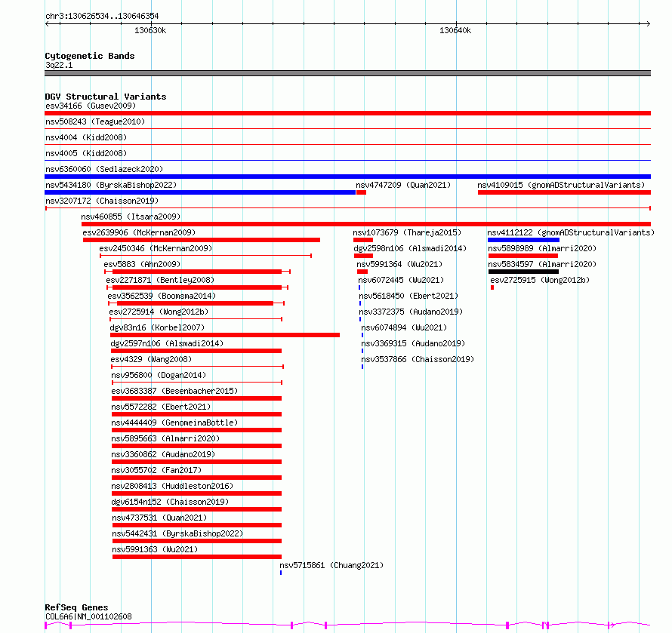Click nsv5834597 (Almarri2020) label

(x=542, y=264)
